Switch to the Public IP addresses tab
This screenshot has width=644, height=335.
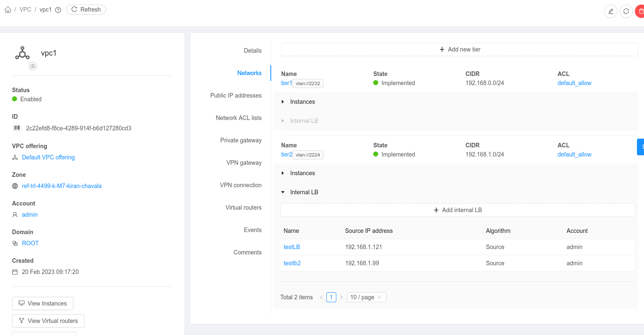[236, 95]
